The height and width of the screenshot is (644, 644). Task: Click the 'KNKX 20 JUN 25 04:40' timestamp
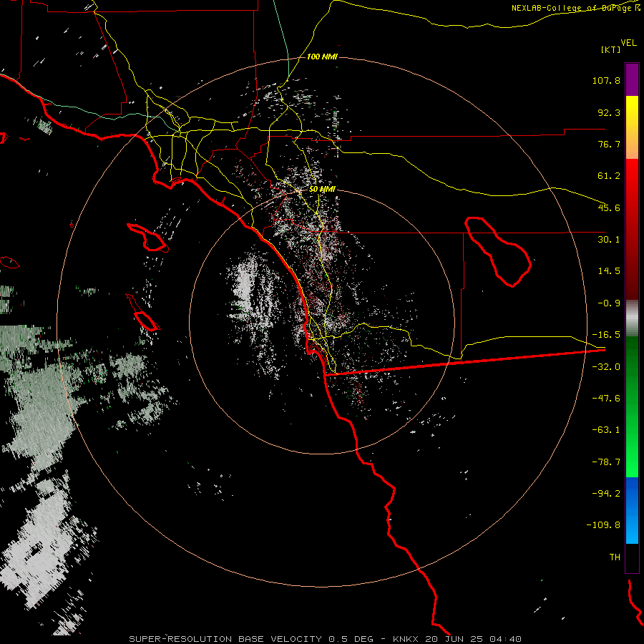tap(457, 639)
